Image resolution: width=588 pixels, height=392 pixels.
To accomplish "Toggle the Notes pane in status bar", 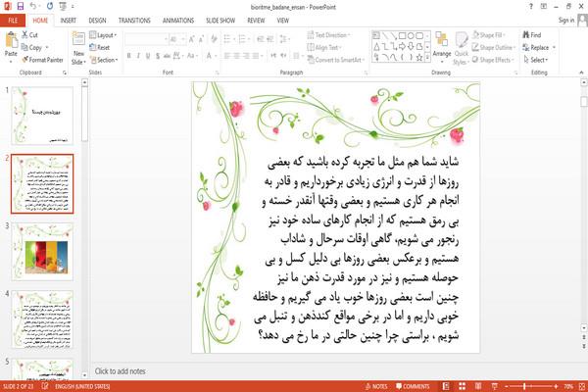I will pyautogui.click(x=375, y=386).
